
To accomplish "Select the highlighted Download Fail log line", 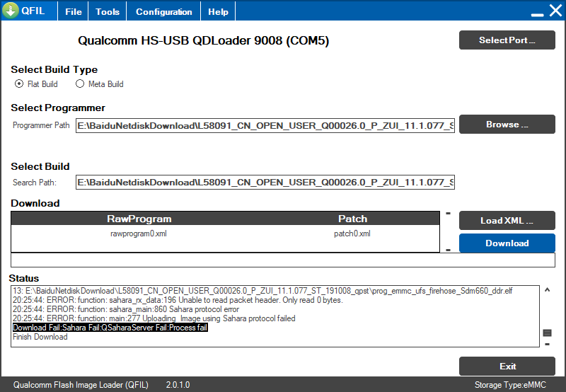I will [x=110, y=328].
